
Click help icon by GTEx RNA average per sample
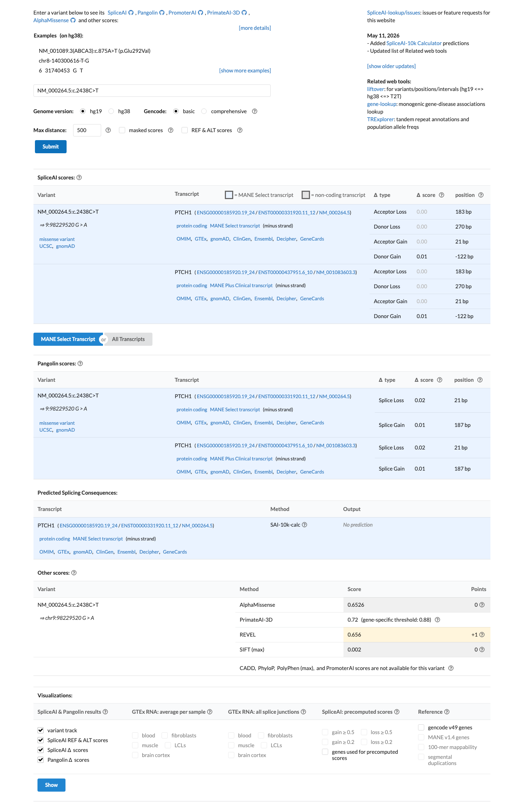point(210,712)
